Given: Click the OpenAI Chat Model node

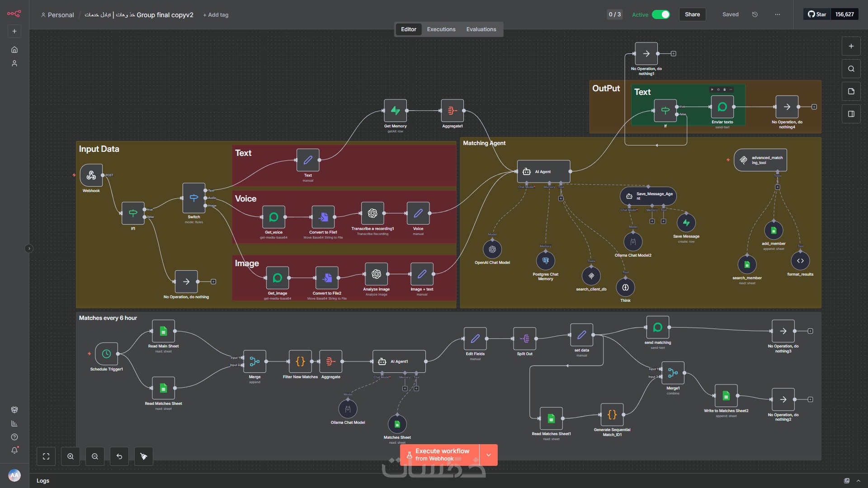Looking at the screenshot, I should point(492,249).
